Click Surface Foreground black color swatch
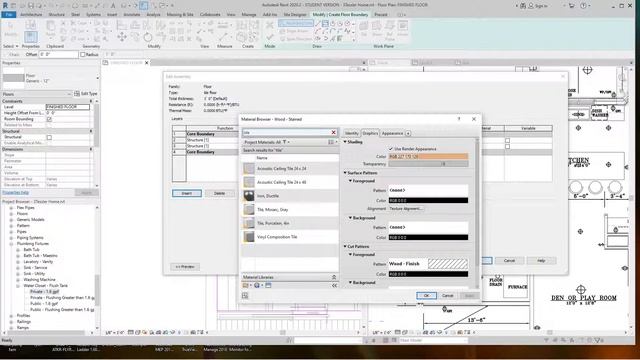Screen dimensions: 640x360 [428, 200]
